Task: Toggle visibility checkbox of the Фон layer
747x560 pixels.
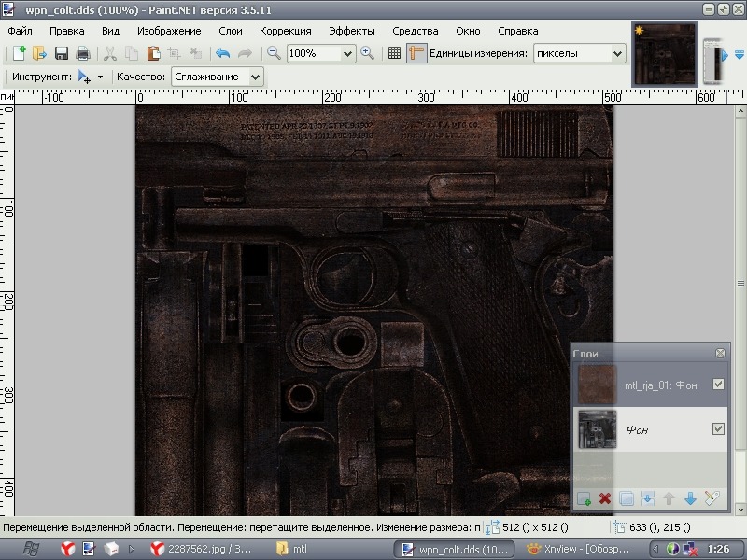Action: coord(718,429)
